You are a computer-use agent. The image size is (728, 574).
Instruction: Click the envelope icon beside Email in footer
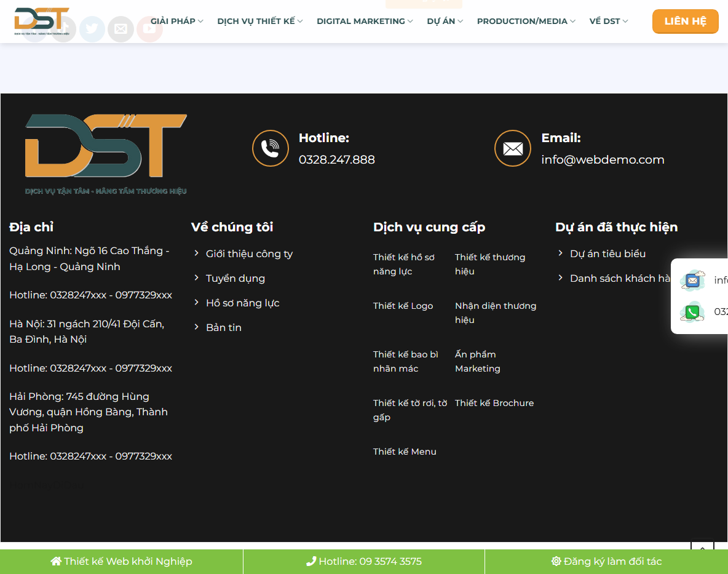[x=512, y=148]
